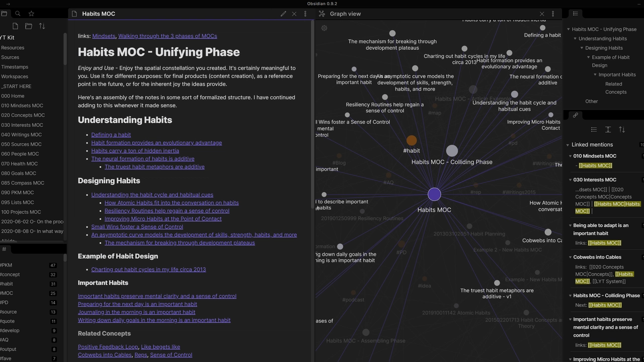Screen dimensions: 644x362
Task: Open the search pane magnifier icon
Action: pyautogui.click(x=18, y=14)
